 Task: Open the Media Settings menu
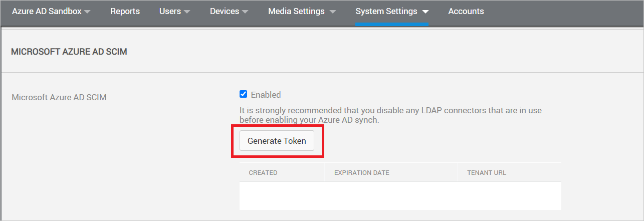click(296, 11)
